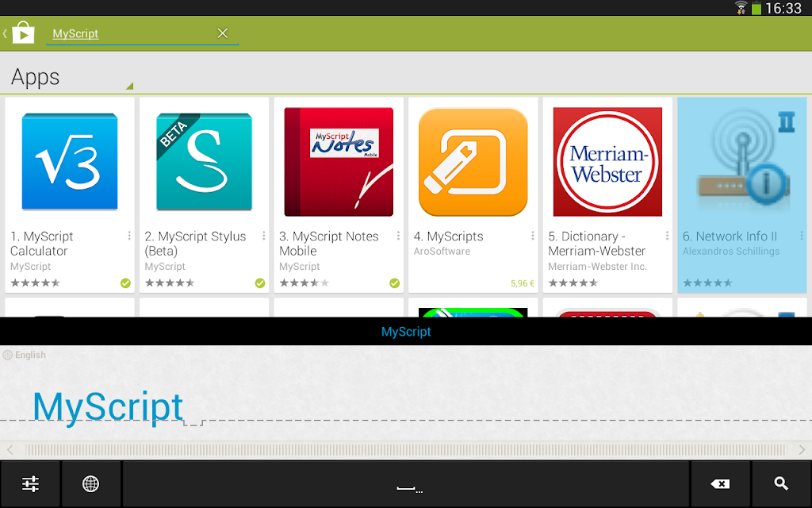Open overflow menu for MyScripts
Viewport: 812px width, 508px height.
click(532, 236)
